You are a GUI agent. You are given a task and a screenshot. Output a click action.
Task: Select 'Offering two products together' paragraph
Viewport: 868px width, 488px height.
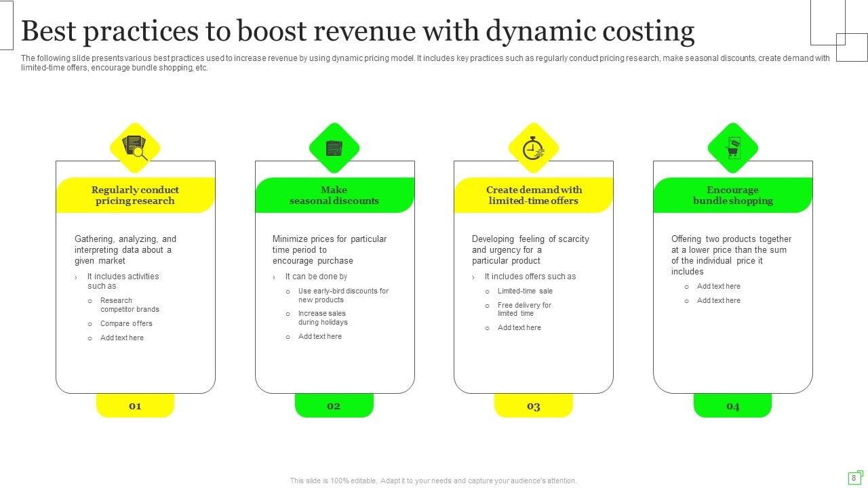coord(731,255)
